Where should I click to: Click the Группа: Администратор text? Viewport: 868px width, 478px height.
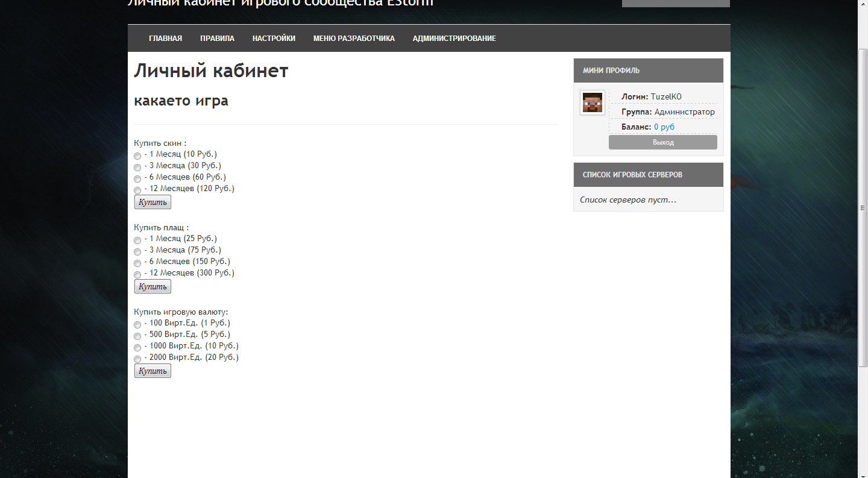pyautogui.click(x=668, y=112)
